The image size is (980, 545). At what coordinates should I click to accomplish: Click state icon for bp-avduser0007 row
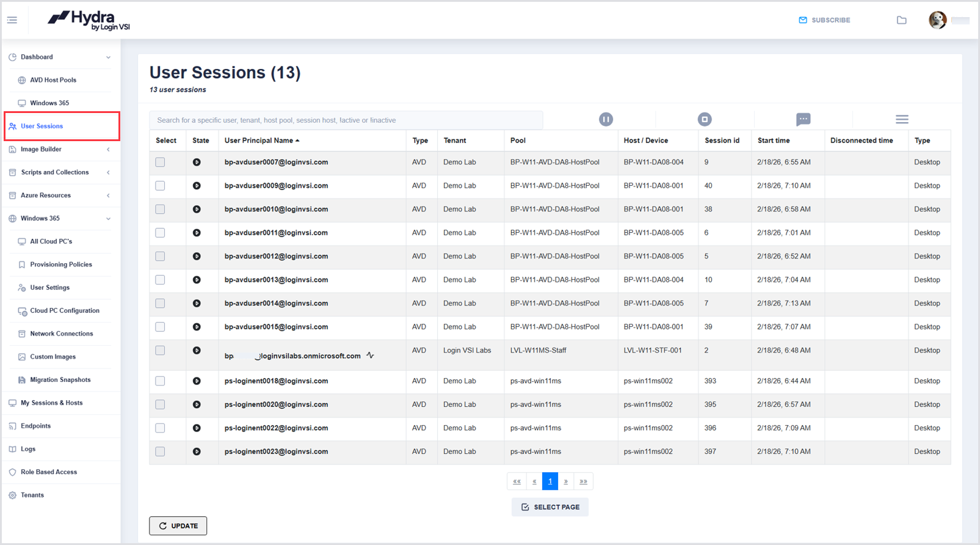click(197, 163)
